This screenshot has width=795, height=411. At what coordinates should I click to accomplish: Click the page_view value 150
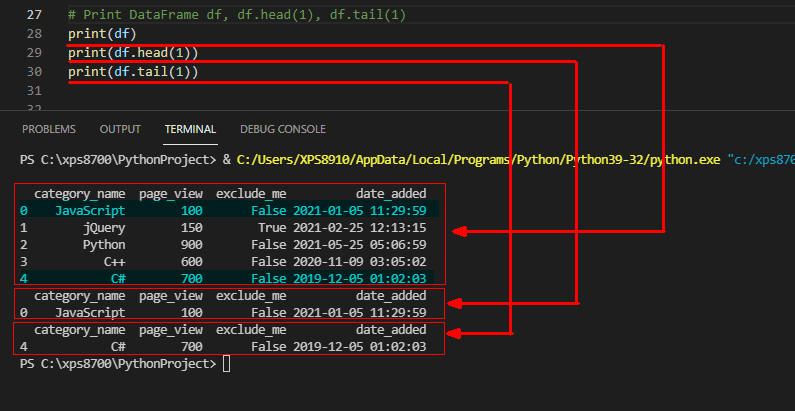pyautogui.click(x=192, y=228)
